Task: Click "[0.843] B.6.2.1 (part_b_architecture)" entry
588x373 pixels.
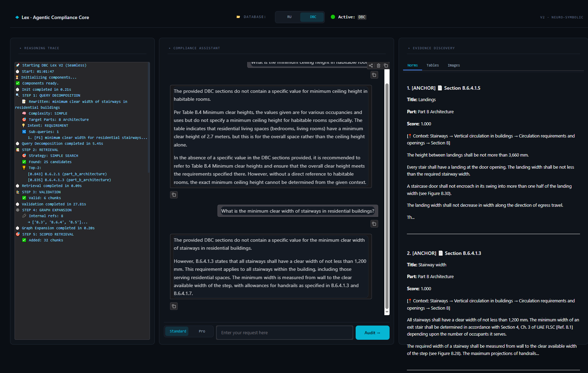Action: pyautogui.click(x=67, y=174)
